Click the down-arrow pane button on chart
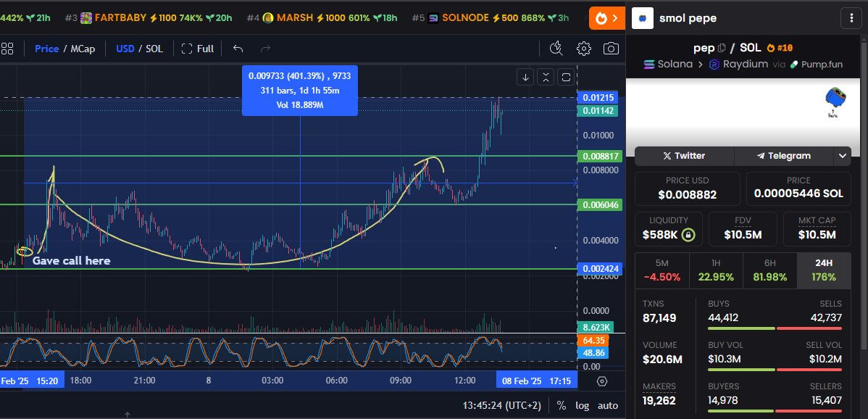This screenshot has height=419, width=868. (525, 78)
